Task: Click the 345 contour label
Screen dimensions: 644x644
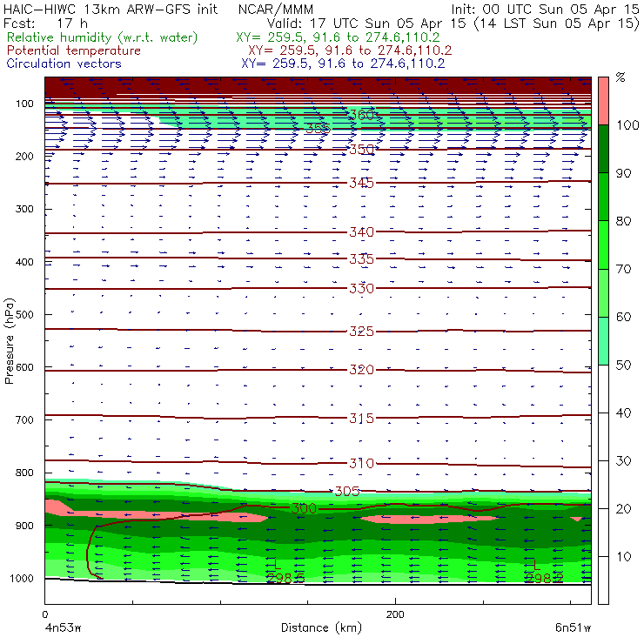Action: pos(362,183)
